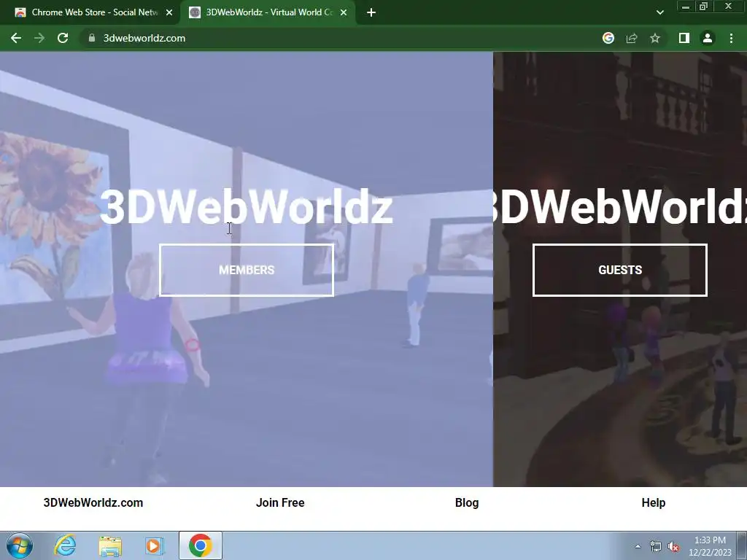Restore down the Chrome window

point(703,7)
